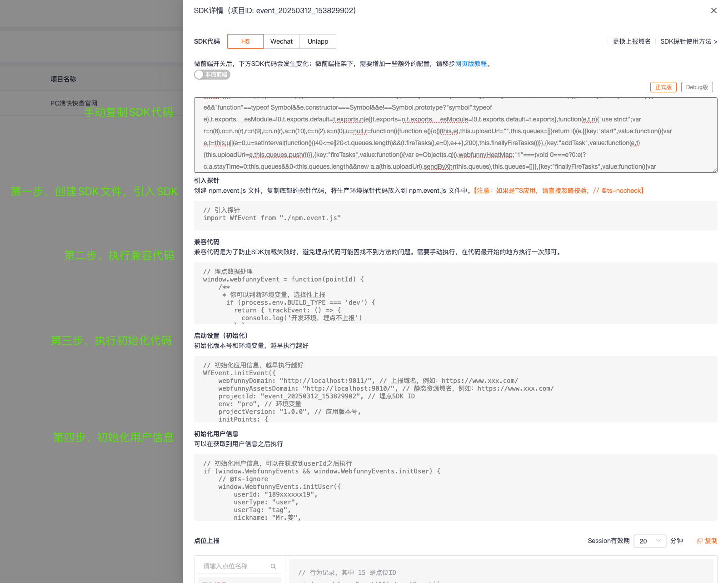The height and width of the screenshot is (583, 728).
Task: Click 更换上报域名 link
Action: point(632,41)
